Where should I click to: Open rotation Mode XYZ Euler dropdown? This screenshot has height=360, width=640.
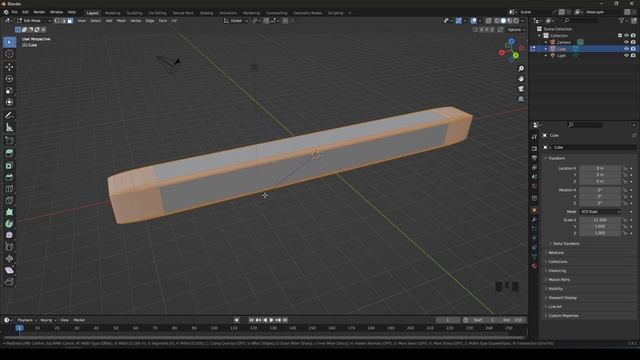[600, 212]
